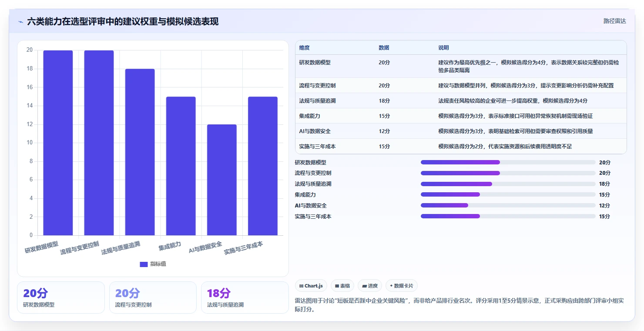Click the 实施与三年成本 bar in the chart

click(263, 166)
